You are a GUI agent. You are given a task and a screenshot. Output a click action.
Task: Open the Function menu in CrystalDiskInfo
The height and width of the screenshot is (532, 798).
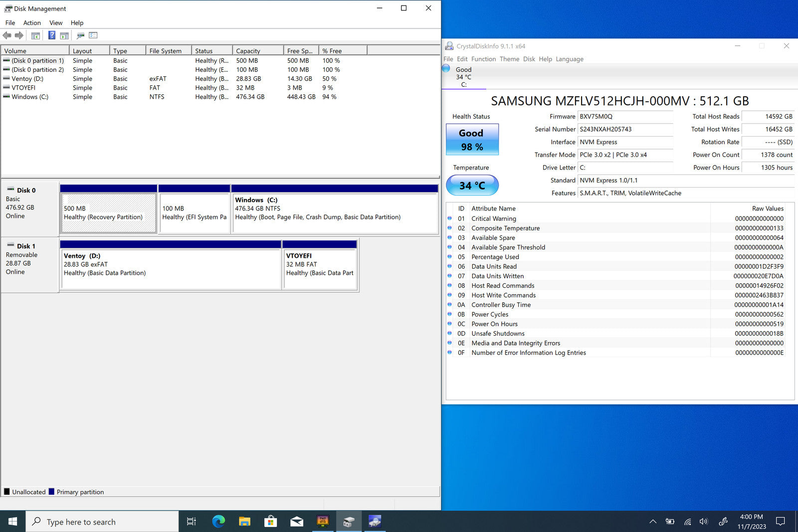click(483, 59)
